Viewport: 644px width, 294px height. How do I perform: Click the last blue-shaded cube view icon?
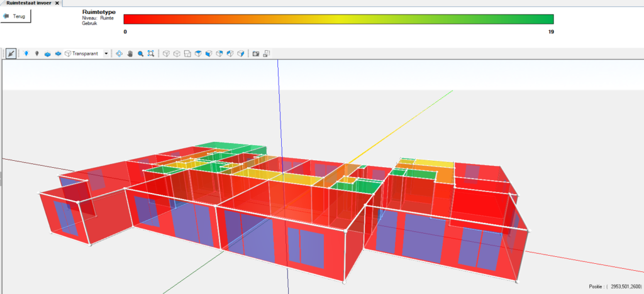tap(240, 54)
